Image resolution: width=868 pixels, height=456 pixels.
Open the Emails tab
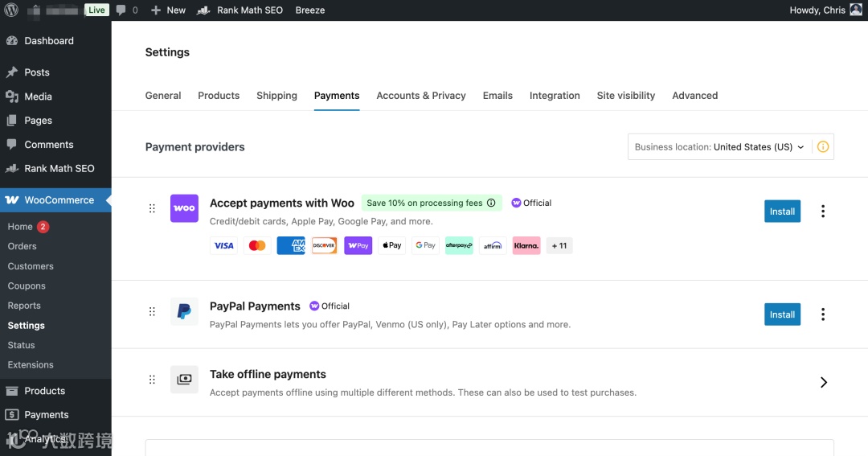(x=497, y=95)
